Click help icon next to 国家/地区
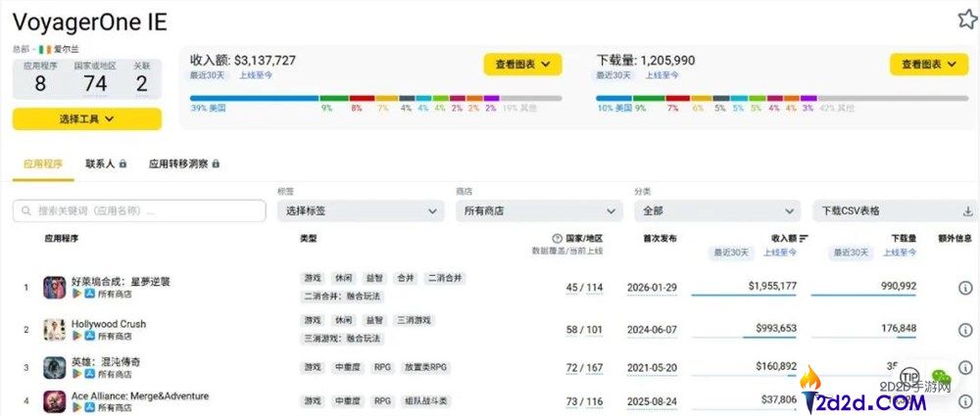Screen dimensions: 980x416 pyautogui.click(x=557, y=239)
